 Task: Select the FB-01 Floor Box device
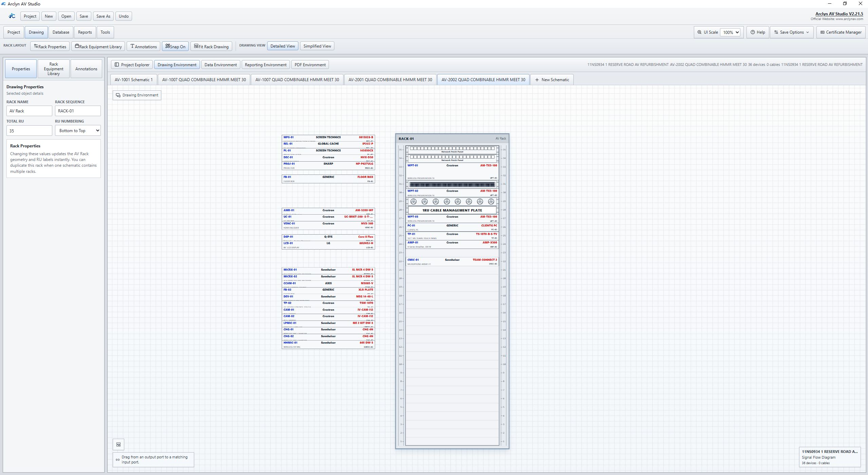coord(328,179)
